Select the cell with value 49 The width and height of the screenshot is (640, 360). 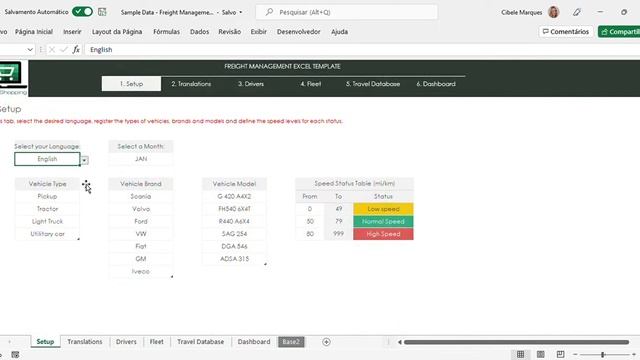(x=338, y=209)
